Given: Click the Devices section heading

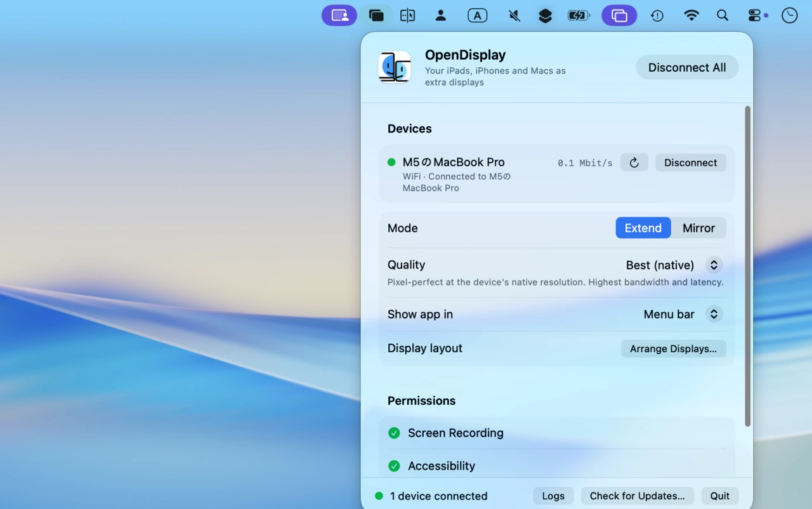Looking at the screenshot, I should [x=409, y=128].
